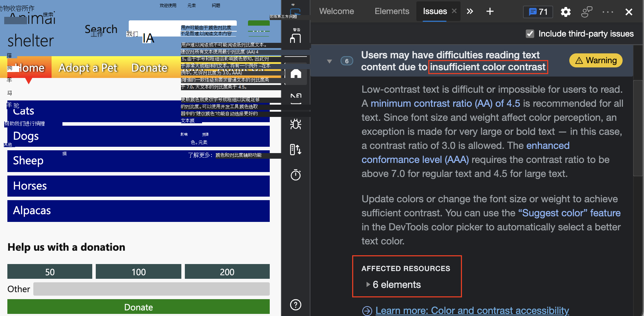The width and height of the screenshot is (644, 316).
Task: Switch to the Elements tab
Action: coord(392,11)
